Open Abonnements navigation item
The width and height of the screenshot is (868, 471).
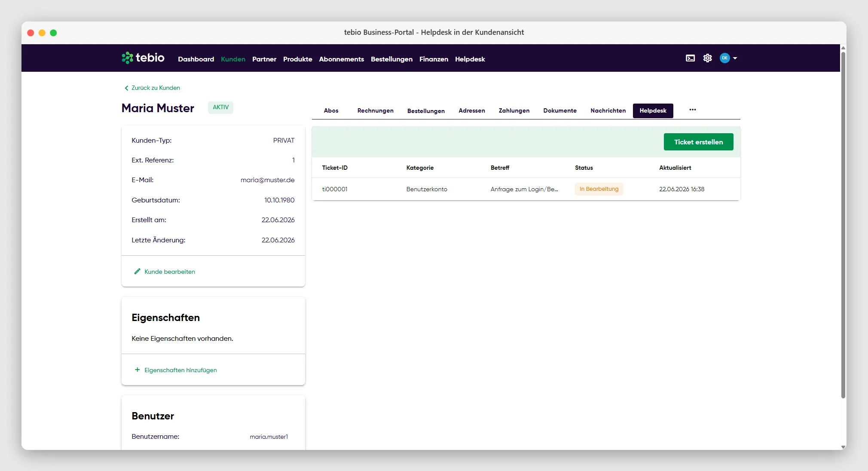(341, 59)
